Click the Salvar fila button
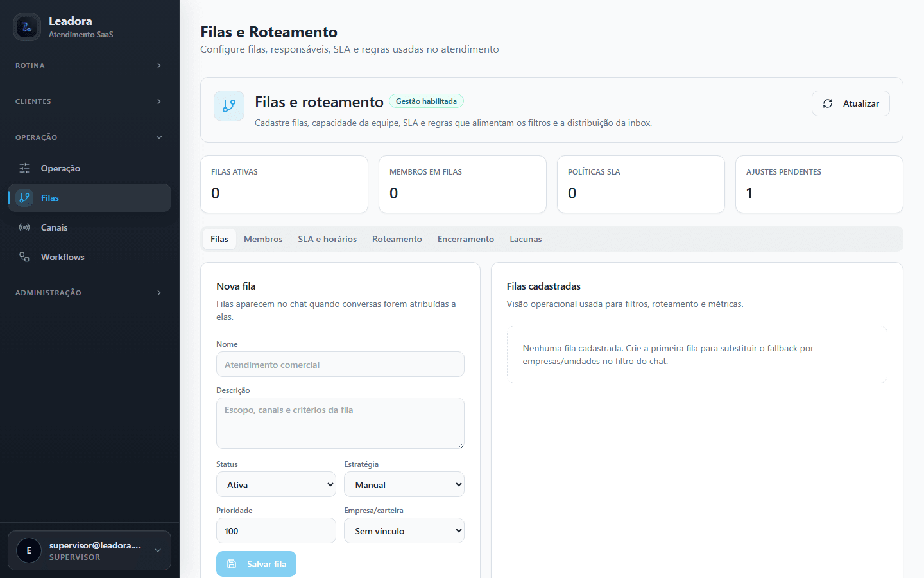Screen dimensions: 924x578 256,564
